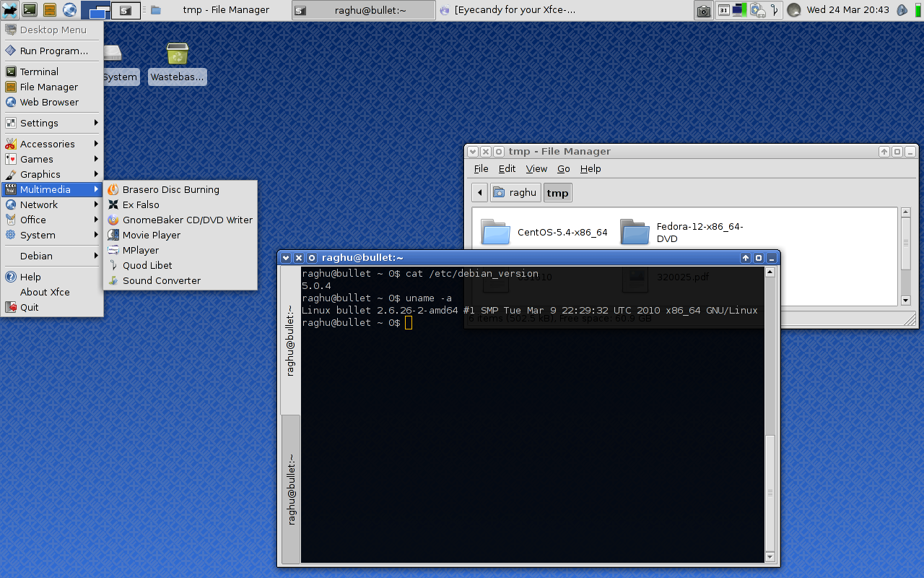Screen dimensions: 924x578
Task: Toggle the raghu path button in File Manager
Action: pyautogui.click(x=515, y=193)
